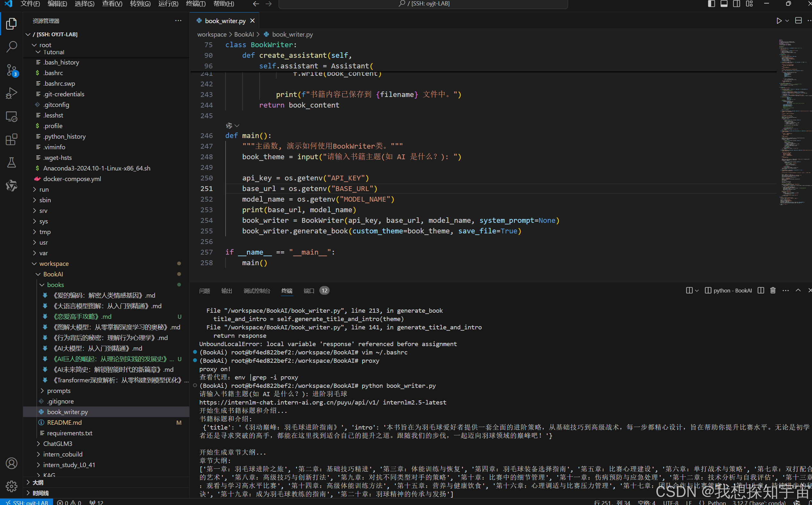812x505 pixels.
Task: Open the .gitignore file under BookAI
Action: pos(60,401)
